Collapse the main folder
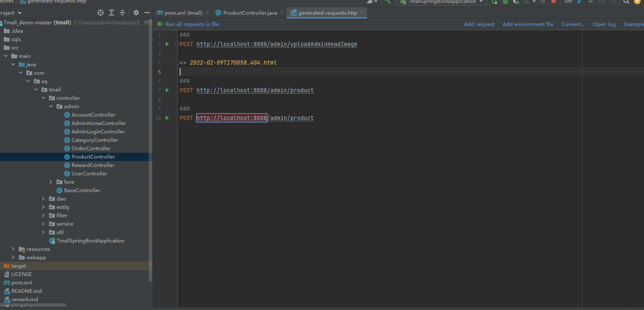644x310 pixels. 6,56
